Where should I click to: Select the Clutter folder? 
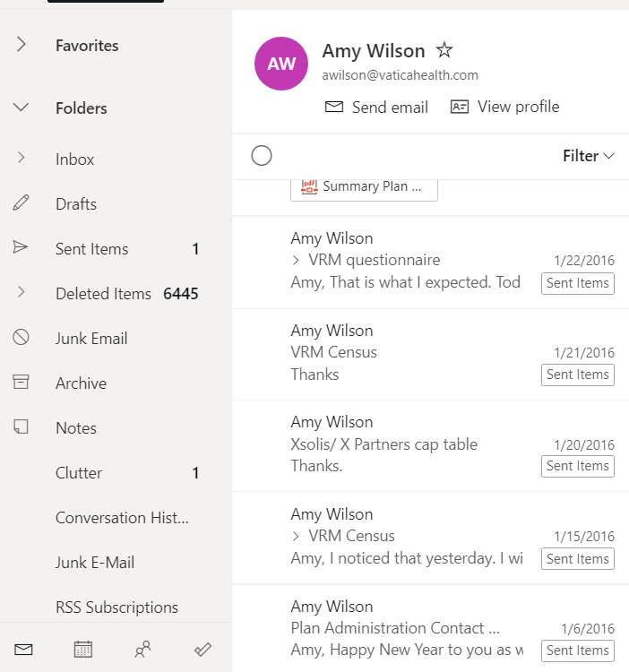[x=79, y=473]
